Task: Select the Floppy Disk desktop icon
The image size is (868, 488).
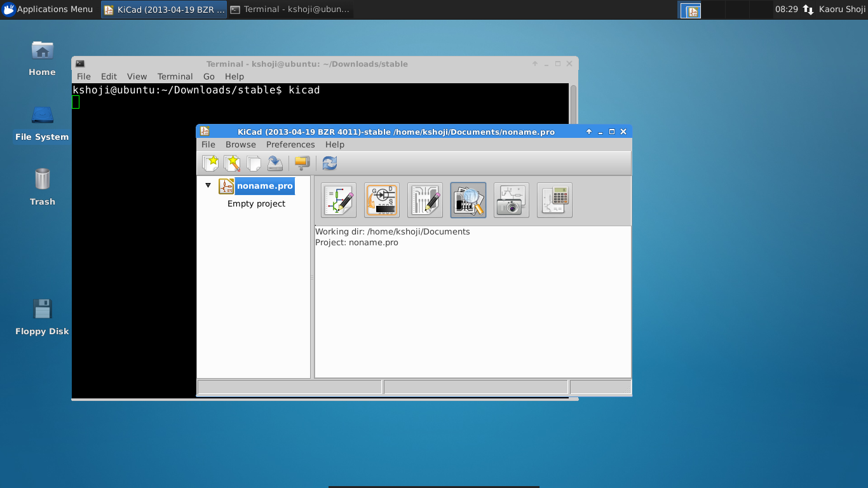Action: [x=42, y=317]
